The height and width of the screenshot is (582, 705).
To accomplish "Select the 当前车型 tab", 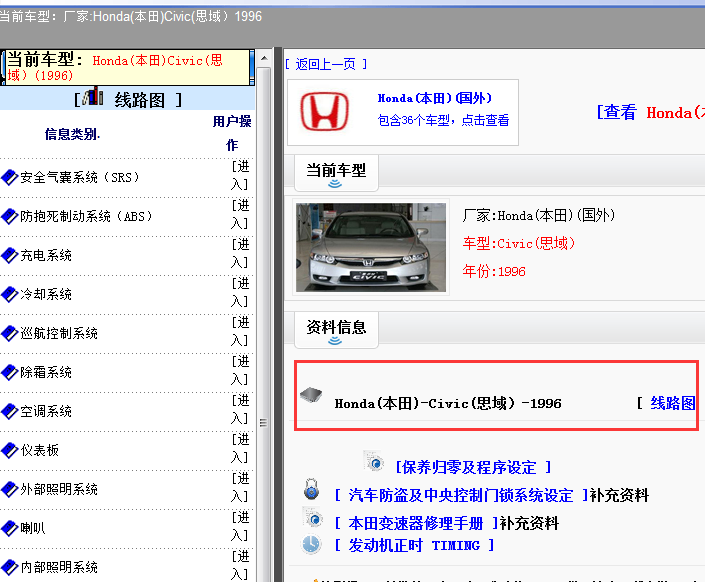I will 336,173.
